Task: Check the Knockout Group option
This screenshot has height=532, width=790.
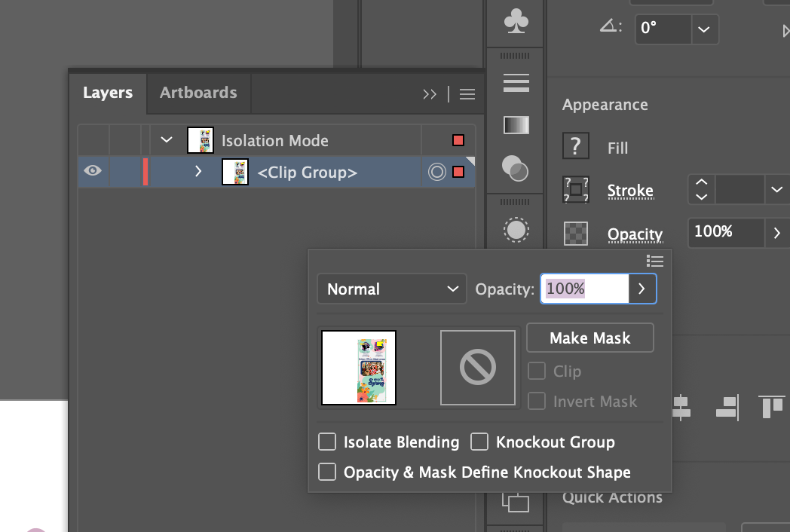Action: [x=479, y=442]
